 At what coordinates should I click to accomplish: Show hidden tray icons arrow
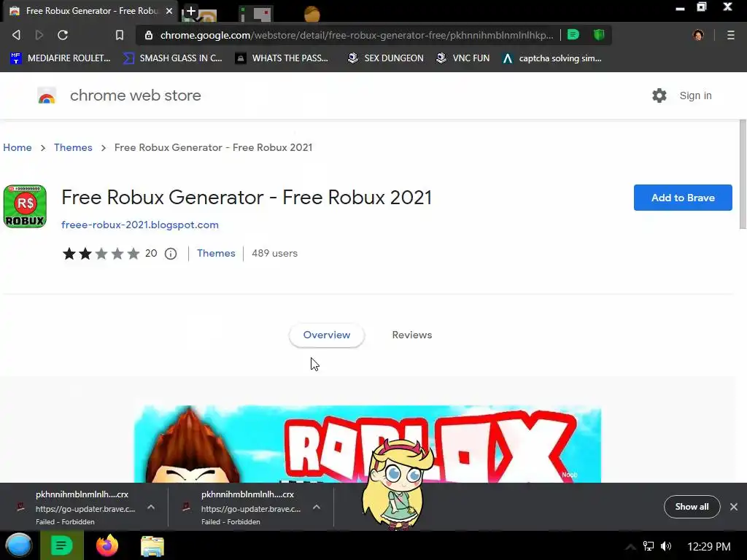coord(630,546)
